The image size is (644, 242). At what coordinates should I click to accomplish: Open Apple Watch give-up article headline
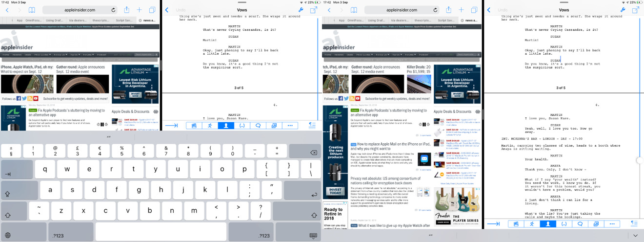(394, 226)
